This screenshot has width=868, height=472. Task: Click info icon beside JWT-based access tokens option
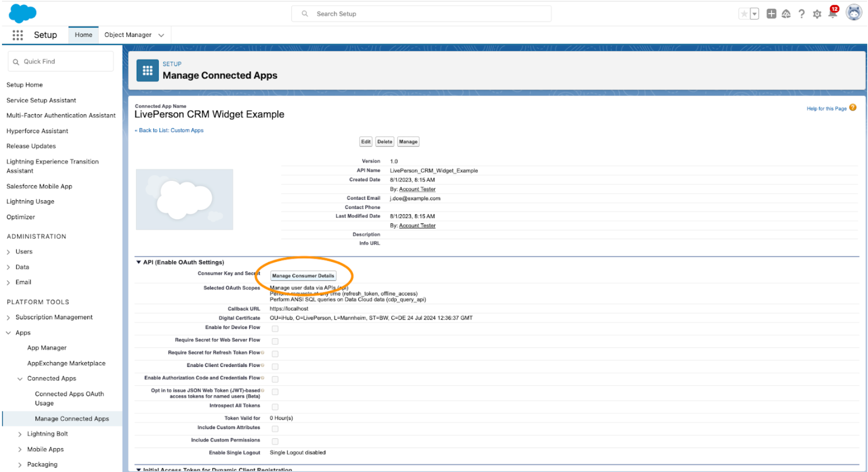coord(263,390)
